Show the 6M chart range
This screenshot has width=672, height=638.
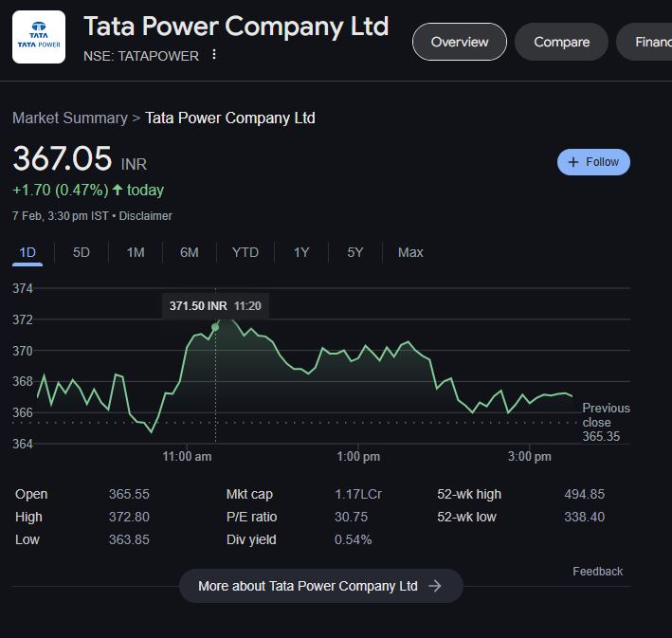tap(190, 252)
